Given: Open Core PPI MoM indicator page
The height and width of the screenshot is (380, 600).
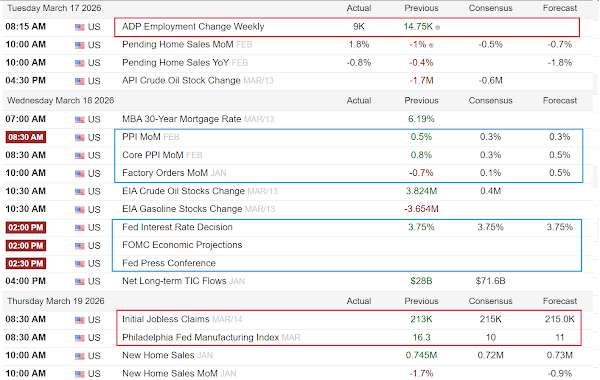Looking at the screenshot, I should coord(153,155).
